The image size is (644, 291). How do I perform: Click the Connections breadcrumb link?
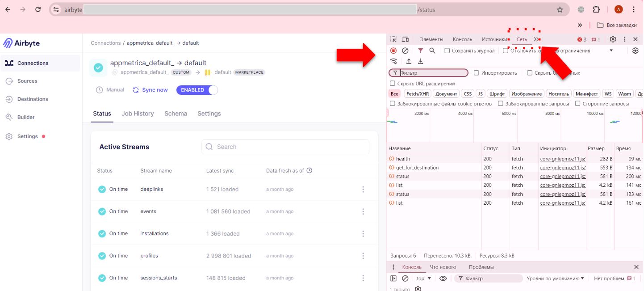[106, 43]
